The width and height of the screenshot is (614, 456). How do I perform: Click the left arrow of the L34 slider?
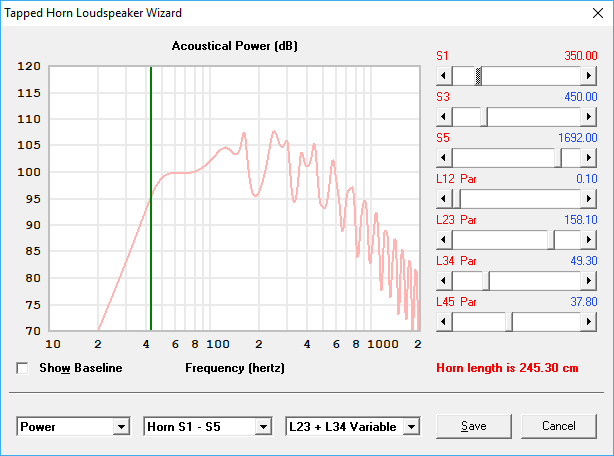tap(444, 281)
